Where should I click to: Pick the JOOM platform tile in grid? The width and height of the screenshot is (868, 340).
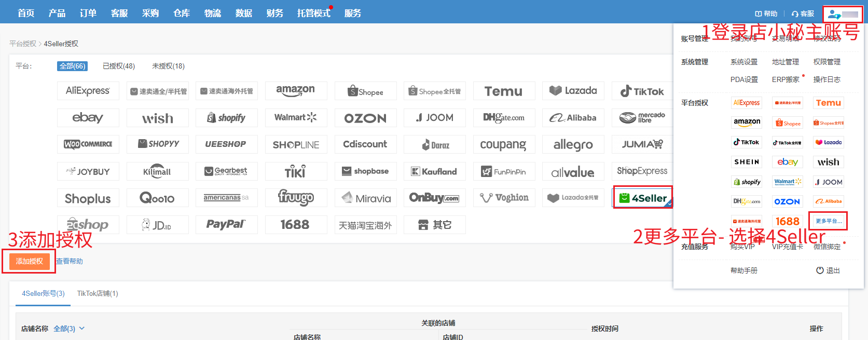pyautogui.click(x=434, y=118)
